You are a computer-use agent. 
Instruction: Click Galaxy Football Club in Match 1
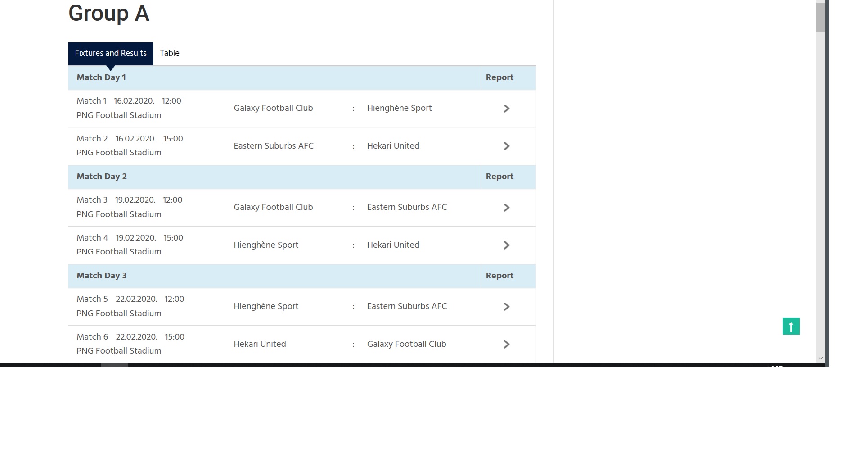point(273,108)
